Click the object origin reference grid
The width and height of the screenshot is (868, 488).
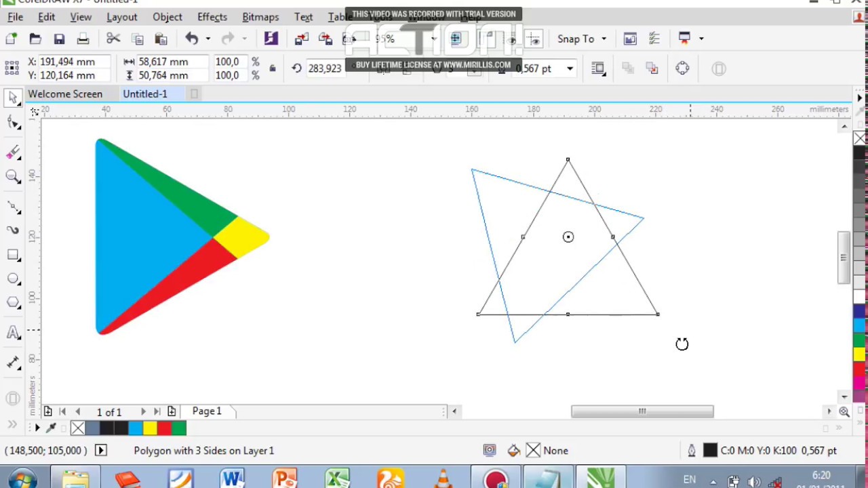point(12,68)
